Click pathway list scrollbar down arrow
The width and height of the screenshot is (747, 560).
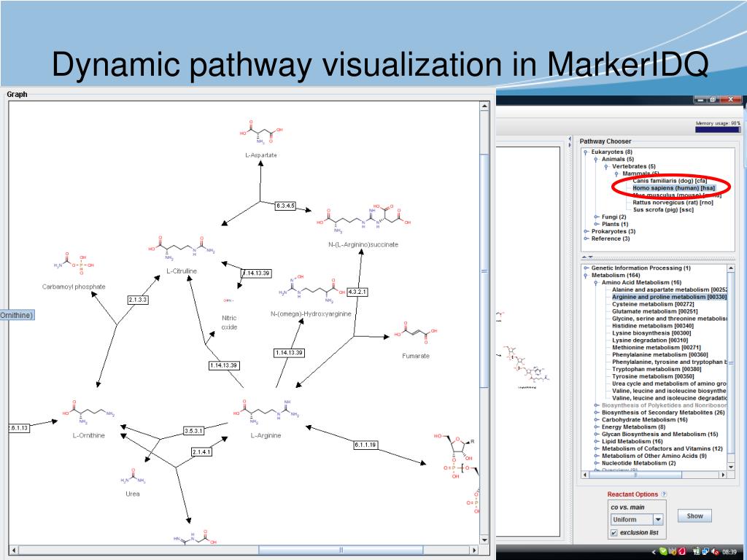(x=731, y=467)
